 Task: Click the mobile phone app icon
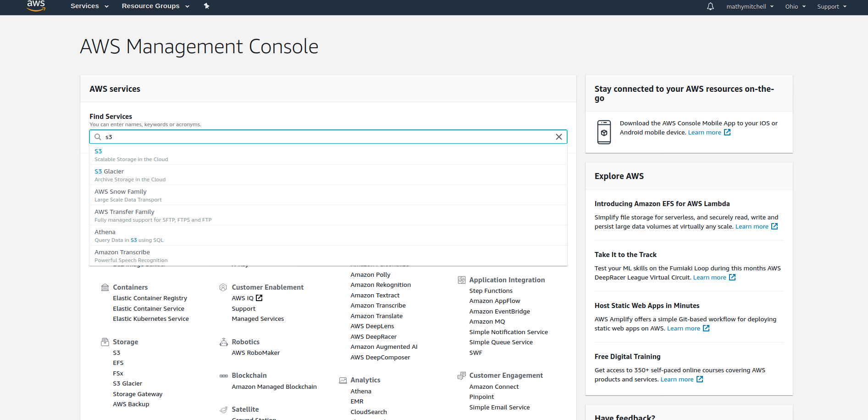pyautogui.click(x=604, y=132)
